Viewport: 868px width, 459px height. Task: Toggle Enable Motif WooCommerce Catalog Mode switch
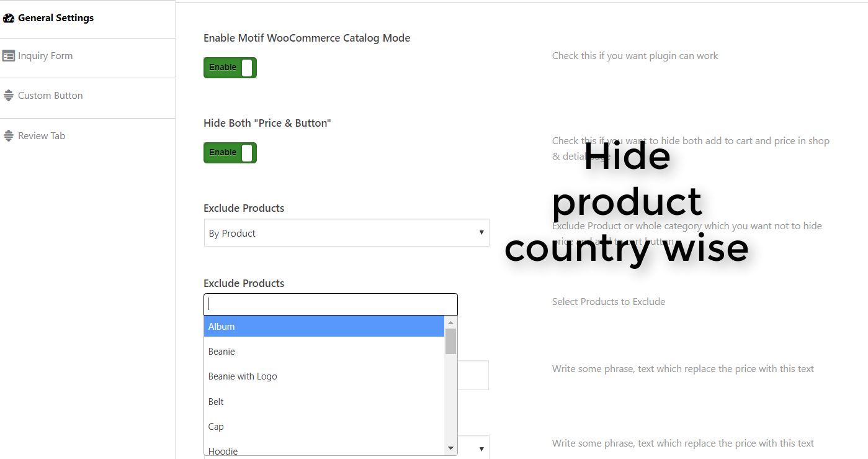230,68
